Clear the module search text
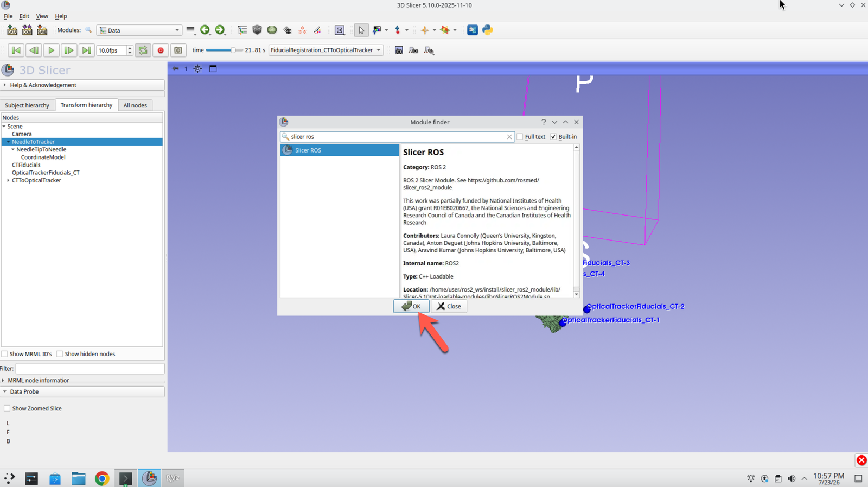 pyautogui.click(x=509, y=137)
